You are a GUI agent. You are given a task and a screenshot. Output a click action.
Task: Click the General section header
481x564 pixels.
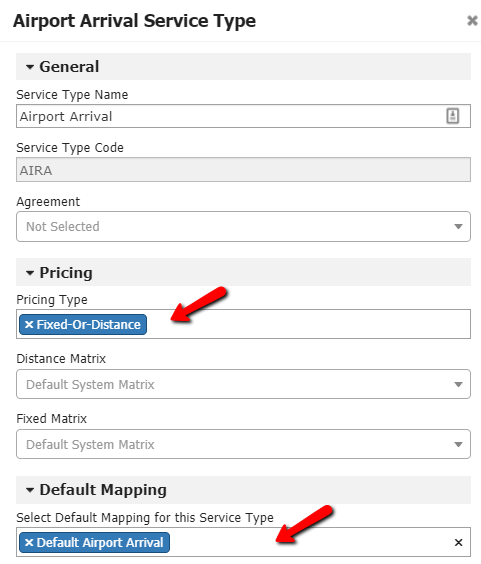point(243,67)
